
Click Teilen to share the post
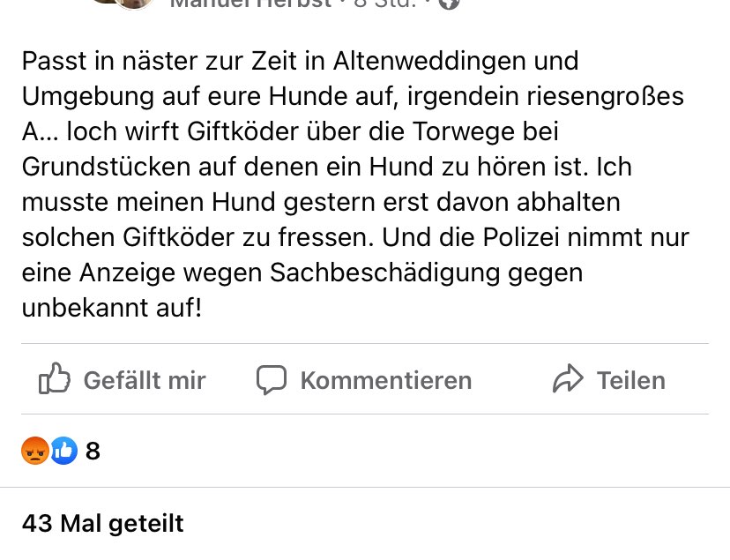tap(631, 380)
